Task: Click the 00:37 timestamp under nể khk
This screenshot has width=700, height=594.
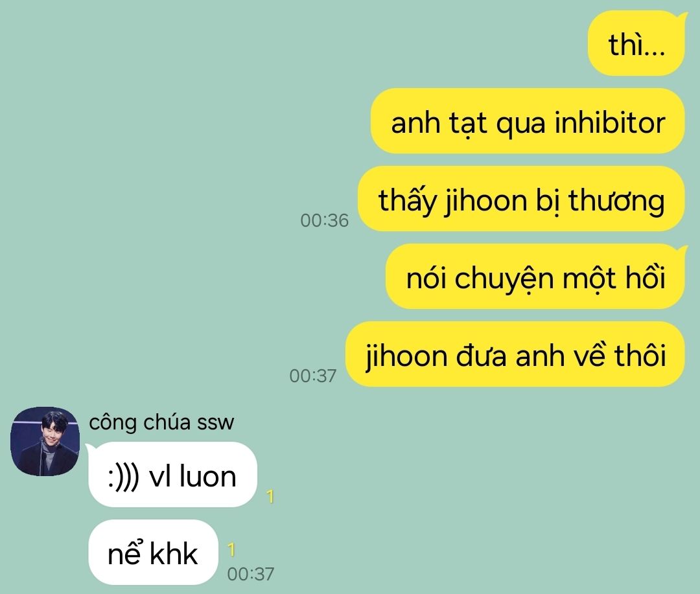Action: 250,575
